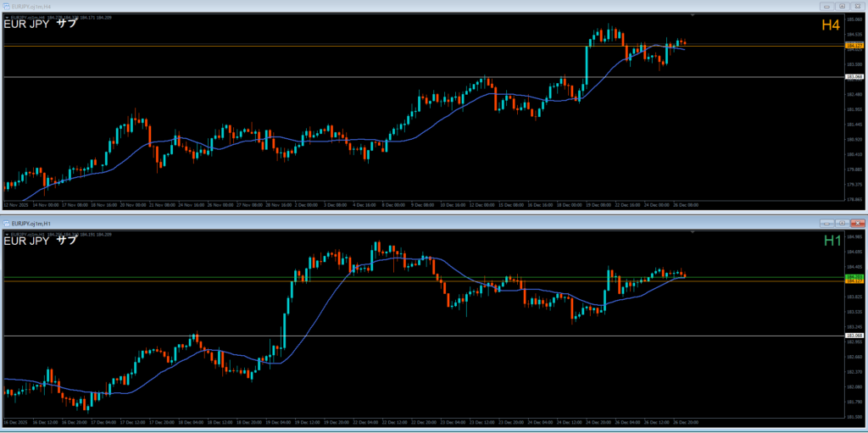The width and height of the screenshot is (868, 433).
Task: Click the white 183.068 price tag on H4
Action: [x=854, y=77]
